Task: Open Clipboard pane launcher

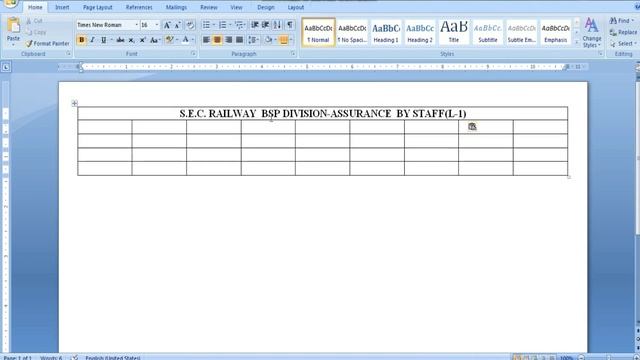Action: point(68,54)
